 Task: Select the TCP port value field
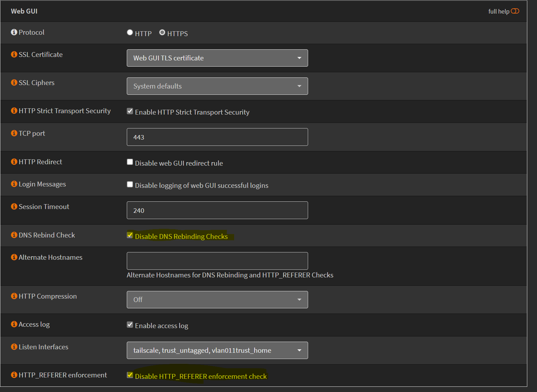[x=217, y=137]
